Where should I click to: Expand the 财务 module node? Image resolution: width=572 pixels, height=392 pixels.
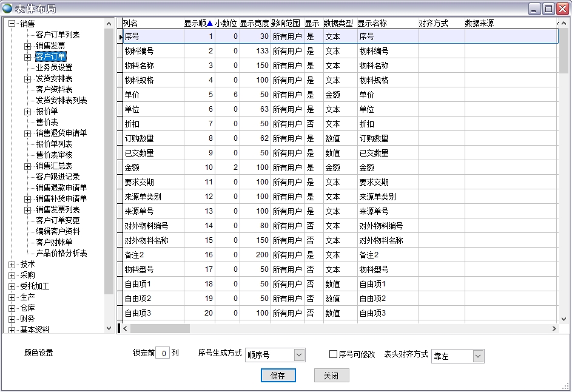12,319
